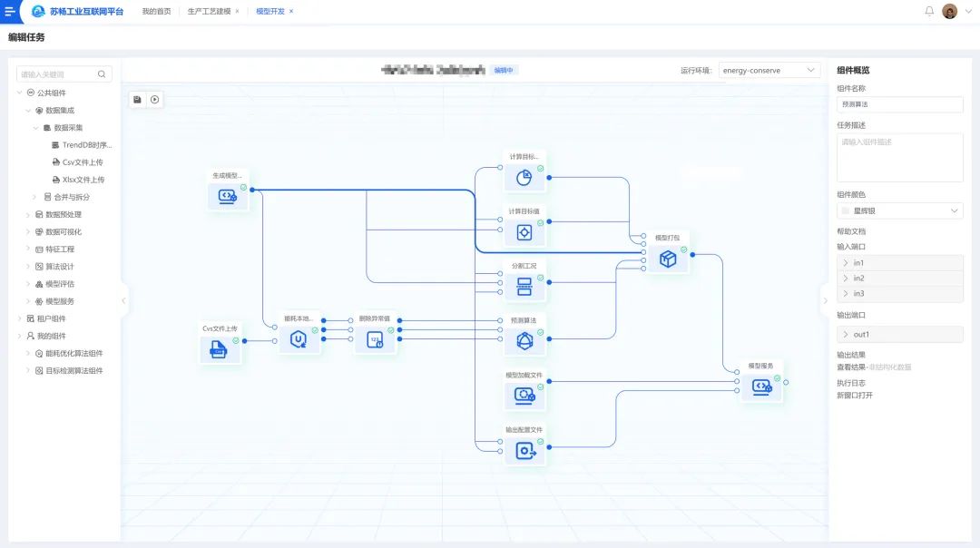Select the 分割工况 node icon
This screenshot has height=548, width=980.
[524, 288]
